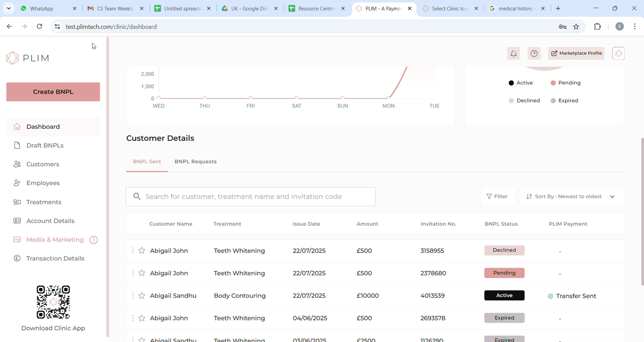Click the Declined legend entry
This screenshot has height=342, width=644.
[x=524, y=101]
